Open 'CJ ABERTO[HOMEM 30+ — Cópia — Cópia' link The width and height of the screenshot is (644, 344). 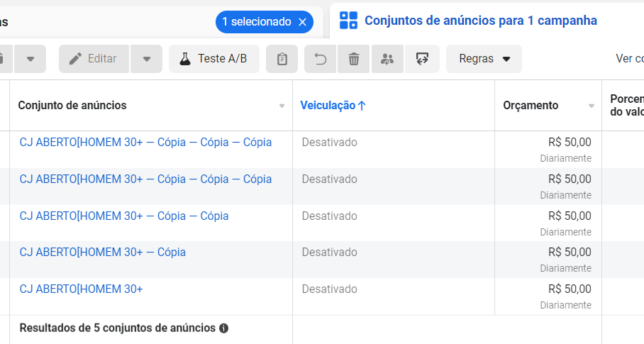point(124,216)
